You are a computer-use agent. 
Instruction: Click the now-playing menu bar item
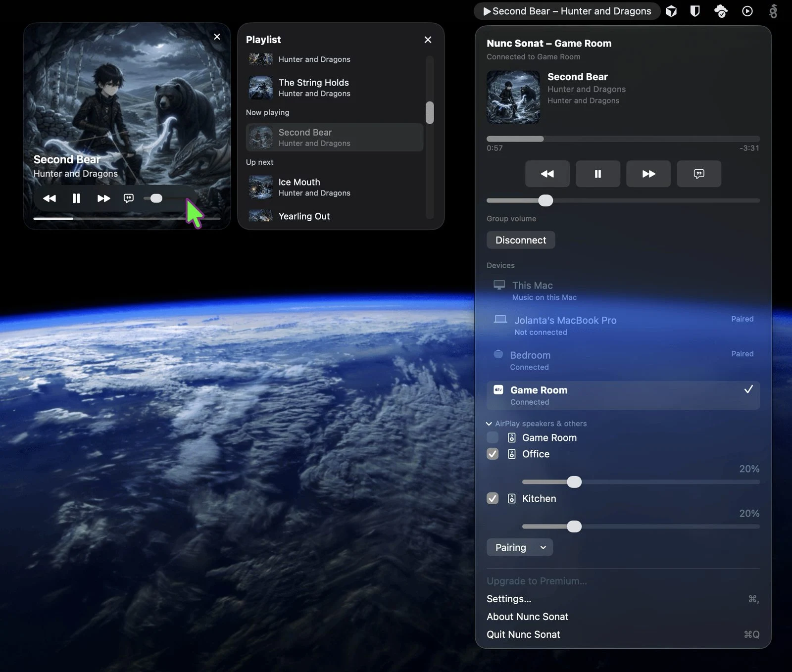pos(567,11)
